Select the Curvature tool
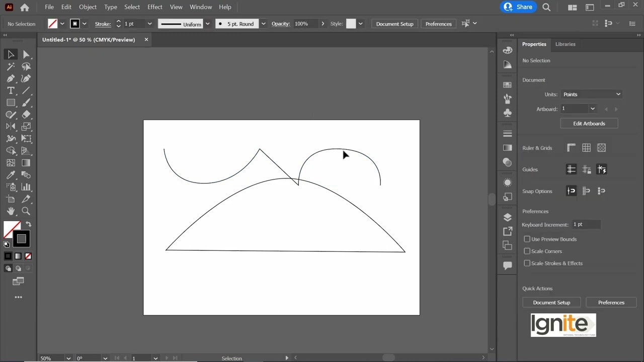Image resolution: width=644 pixels, height=362 pixels. (26, 78)
